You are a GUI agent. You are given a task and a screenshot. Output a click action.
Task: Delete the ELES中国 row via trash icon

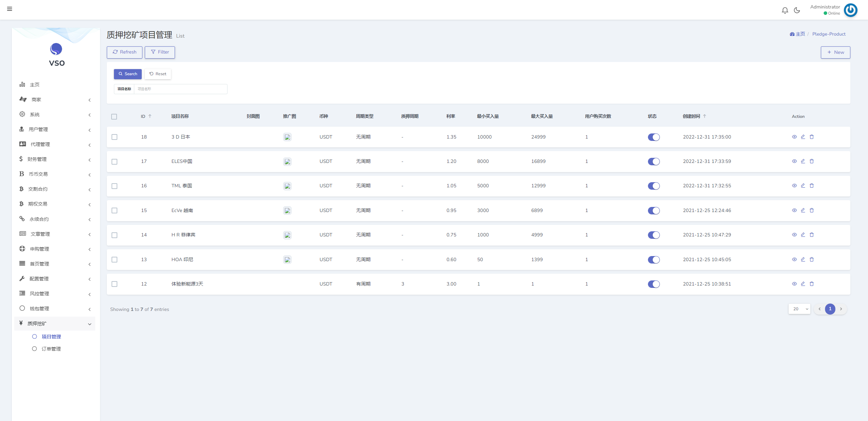(x=812, y=161)
